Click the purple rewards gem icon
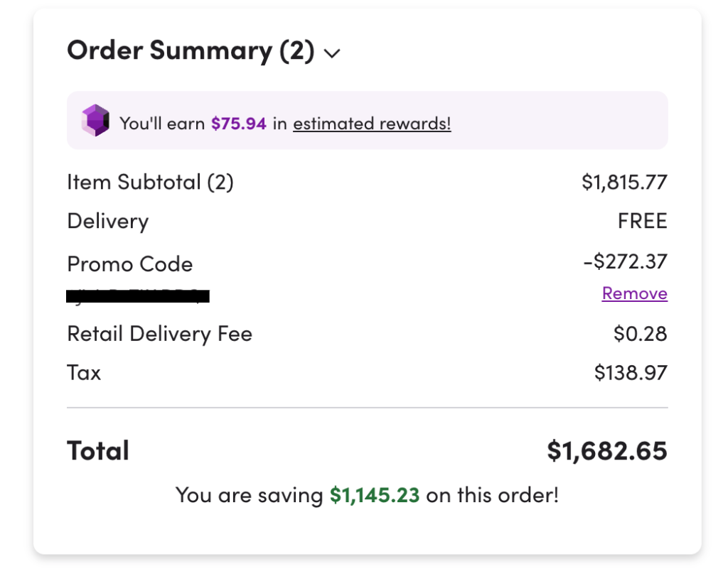The width and height of the screenshot is (728, 569). point(95,121)
